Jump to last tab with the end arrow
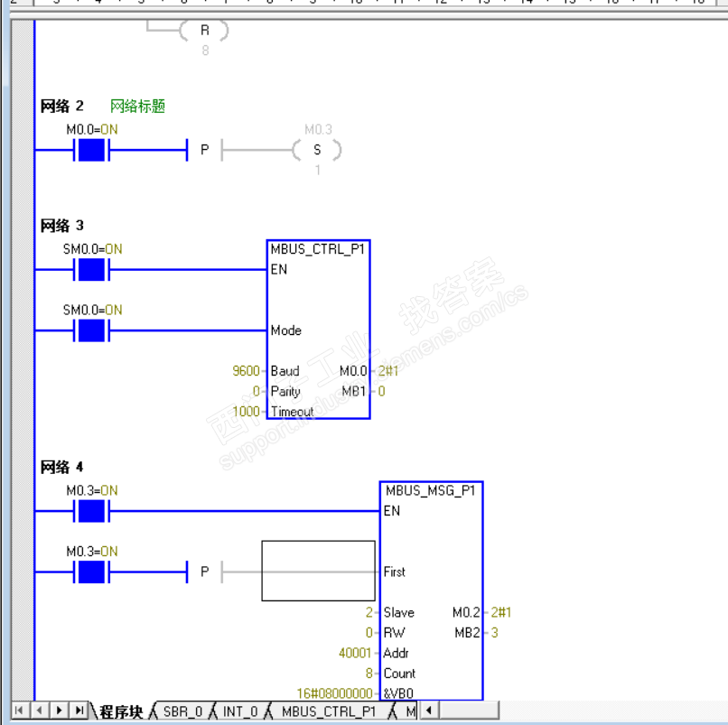The height and width of the screenshot is (725, 728). click(x=79, y=711)
